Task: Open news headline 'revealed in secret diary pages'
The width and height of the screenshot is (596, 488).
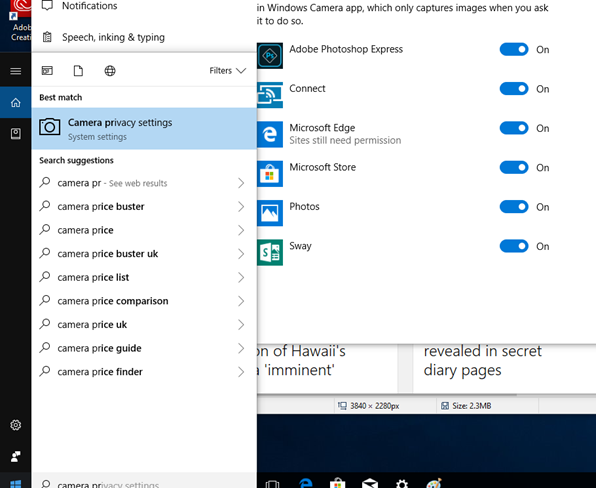Action: 482,361
